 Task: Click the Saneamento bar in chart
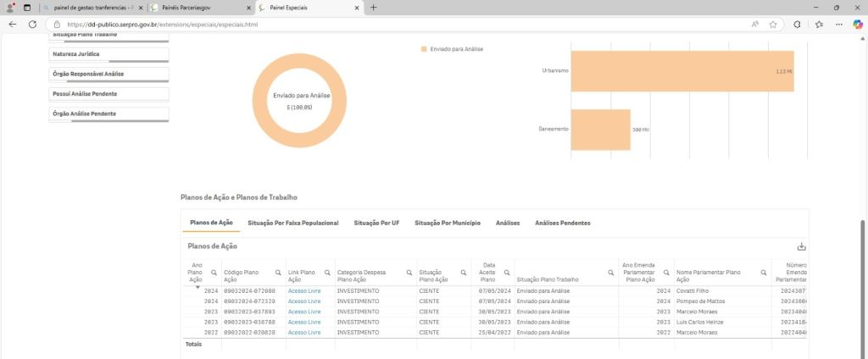[601, 130]
